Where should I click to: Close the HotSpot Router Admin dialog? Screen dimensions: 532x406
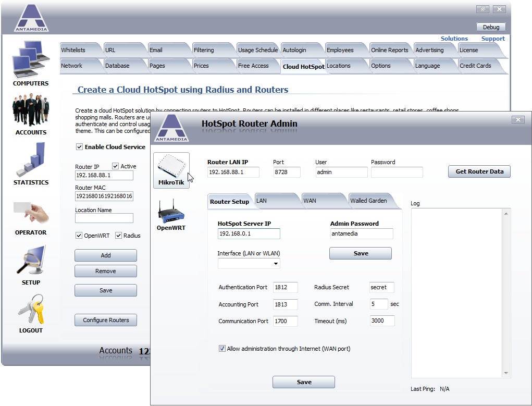click(x=518, y=119)
